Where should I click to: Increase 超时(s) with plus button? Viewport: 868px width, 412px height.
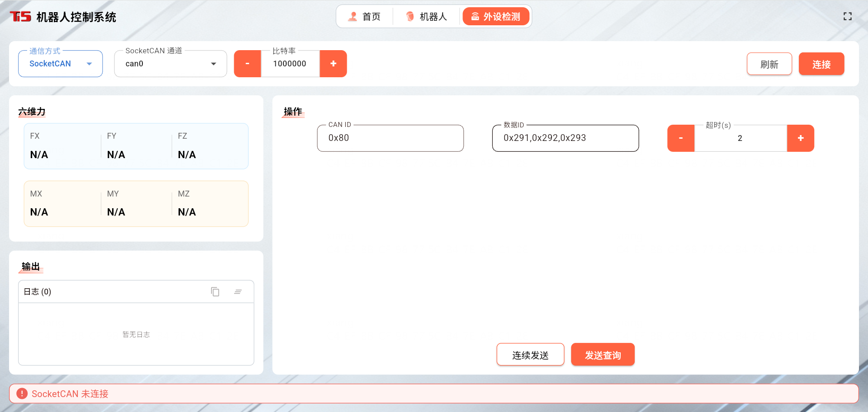click(x=801, y=138)
